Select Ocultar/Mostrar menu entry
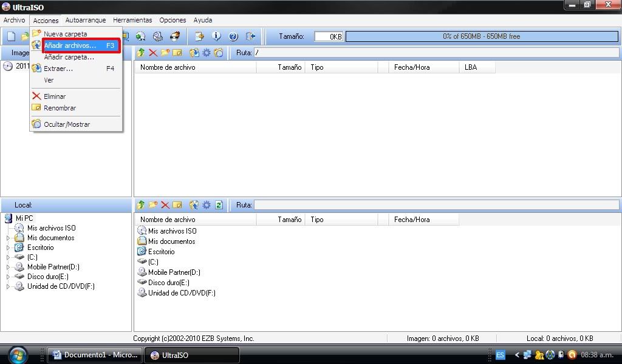This screenshot has width=622, height=364. point(76,124)
